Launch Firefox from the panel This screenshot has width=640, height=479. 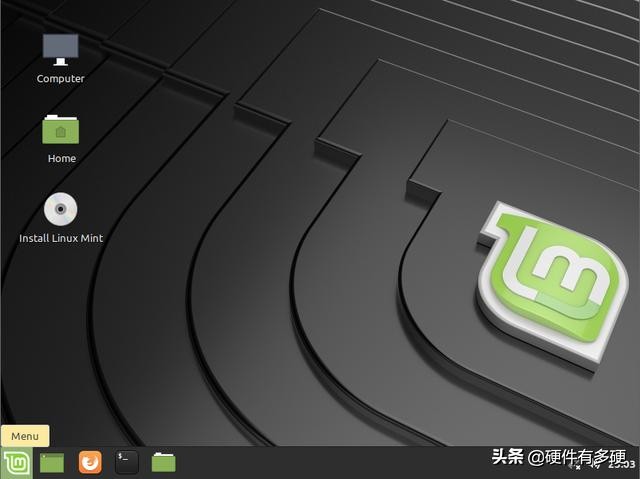[90, 462]
